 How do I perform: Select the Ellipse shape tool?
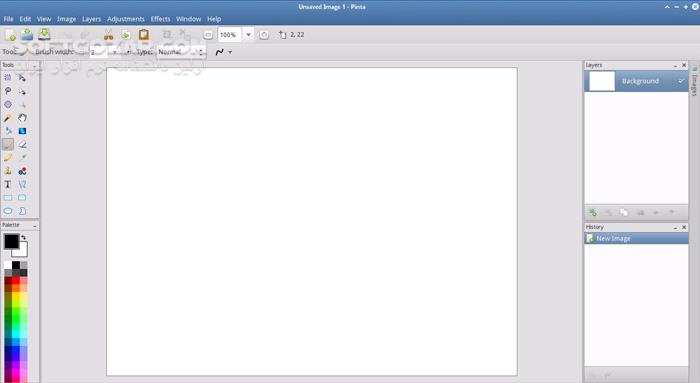pyautogui.click(x=8, y=211)
